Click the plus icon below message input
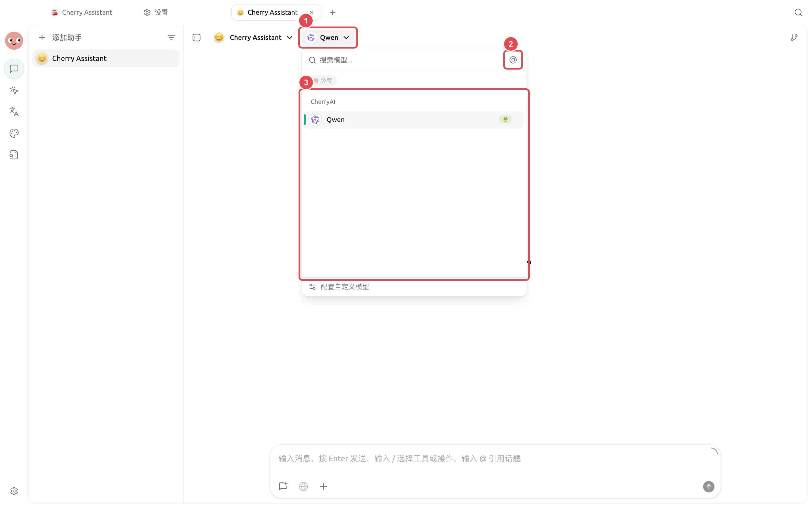The height and width of the screenshot is (508, 812). 323,486
